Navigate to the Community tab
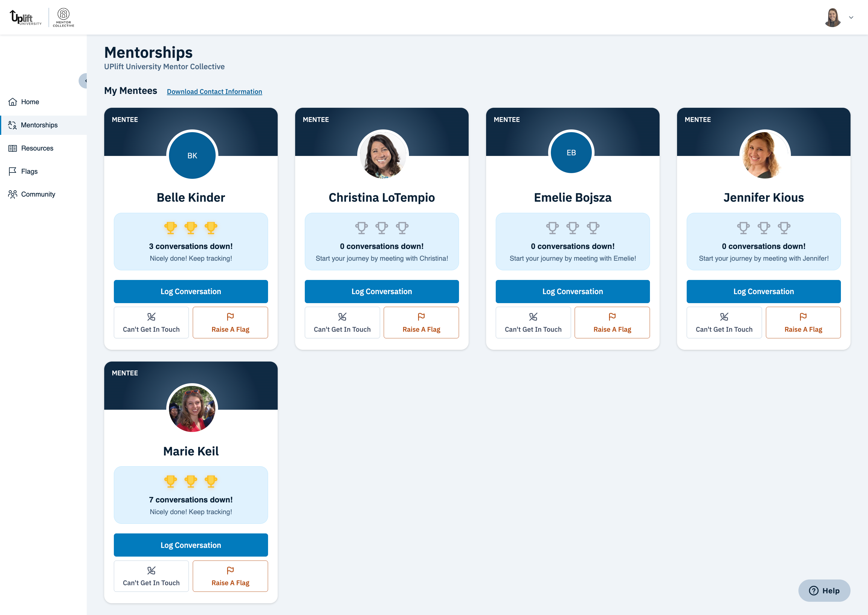Viewport: 868px width, 615px height. click(38, 194)
